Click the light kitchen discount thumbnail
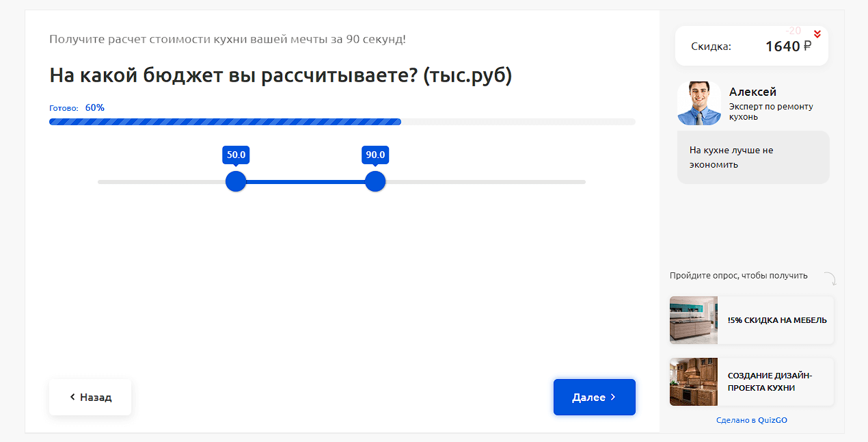This screenshot has height=442, width=868. (x=694, y=320)
